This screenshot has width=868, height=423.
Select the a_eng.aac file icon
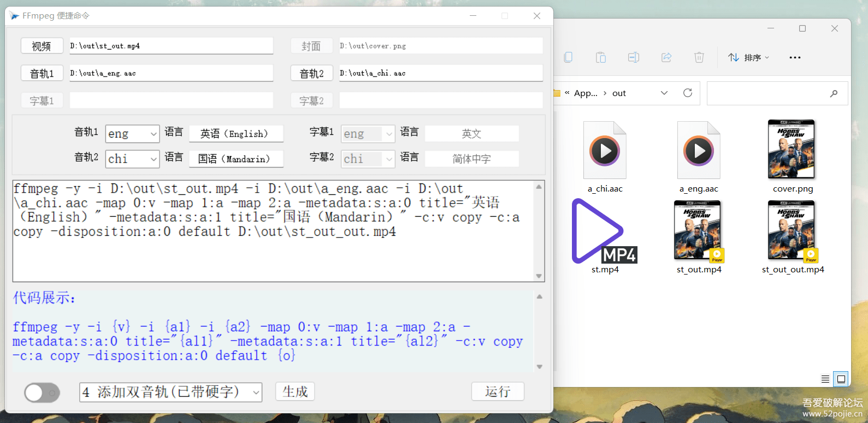point(699,150)
